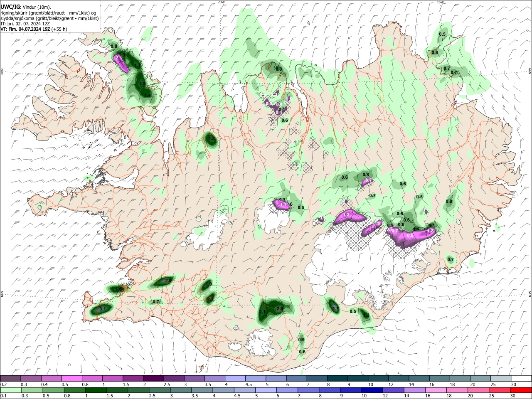Viewport: 532px width, 399px height.
Task: Click snow legend swatch between 3 and 3.5
Action: click(195, 378)
